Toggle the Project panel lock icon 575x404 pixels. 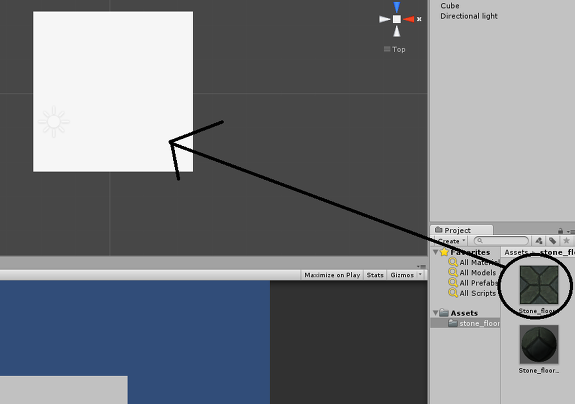(560, 231)
